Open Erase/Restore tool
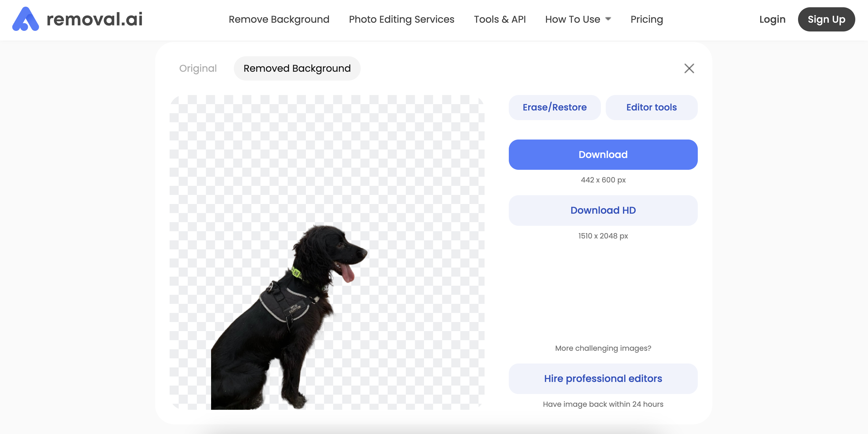 pyautogui.click(x=554, y=107)
